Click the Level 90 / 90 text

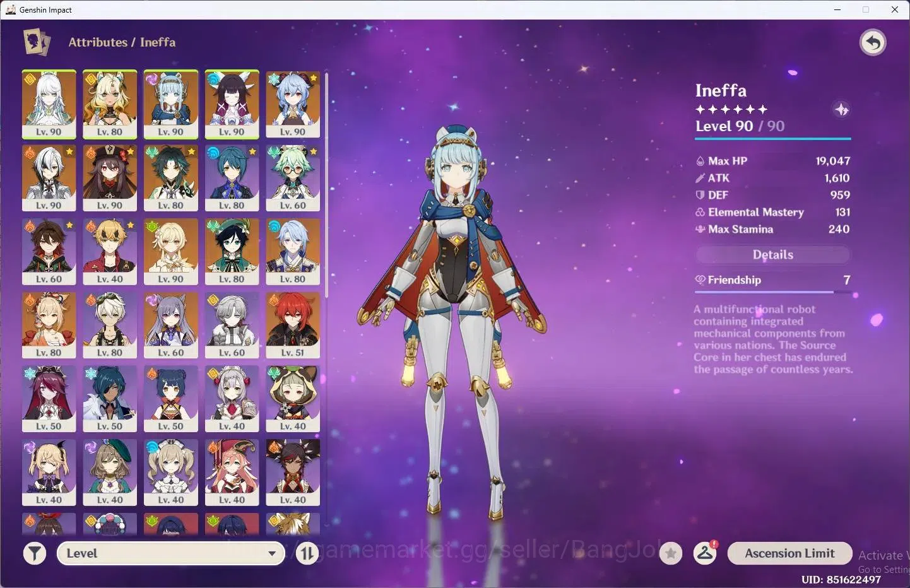[x=740, y=126]
